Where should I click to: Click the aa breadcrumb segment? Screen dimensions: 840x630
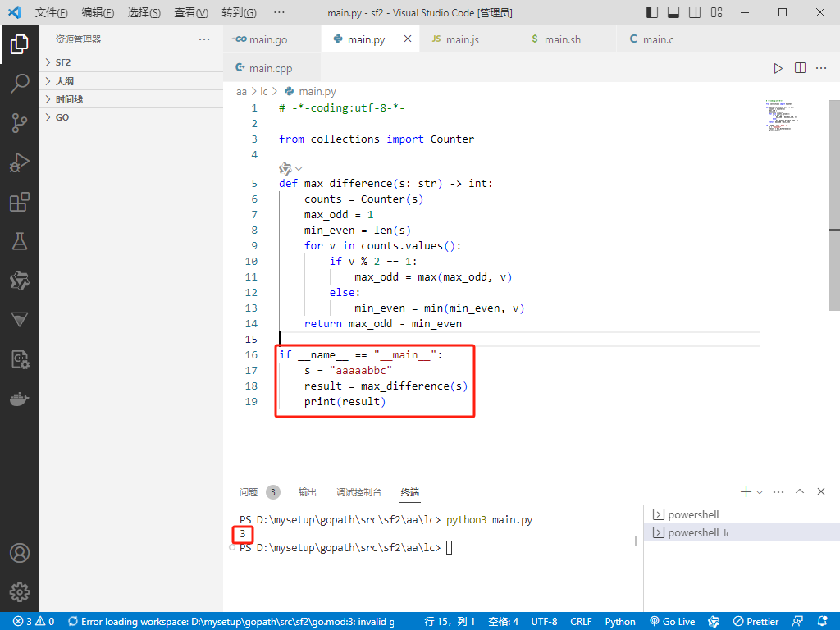point(241,92)
